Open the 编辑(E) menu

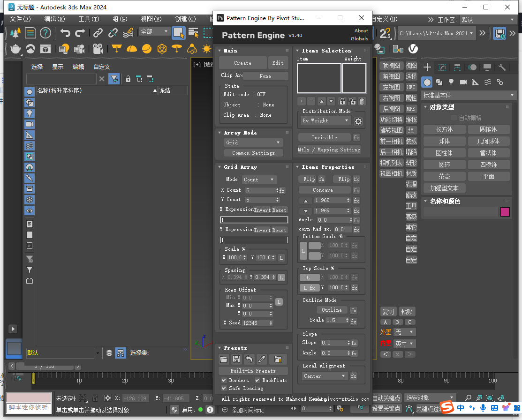pyautogui.click(x=54, y=19)
